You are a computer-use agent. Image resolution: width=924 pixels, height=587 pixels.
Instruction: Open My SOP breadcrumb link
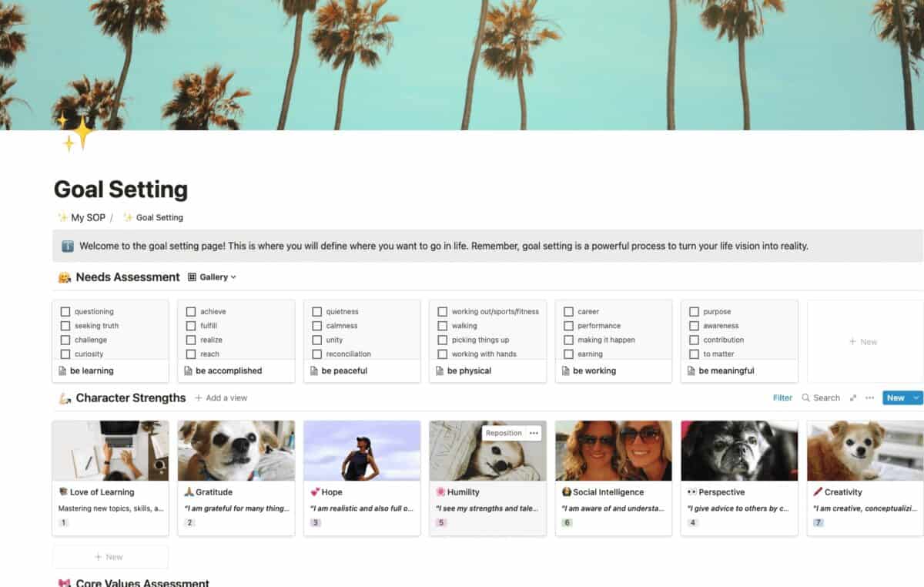click(x=82, y=218)
